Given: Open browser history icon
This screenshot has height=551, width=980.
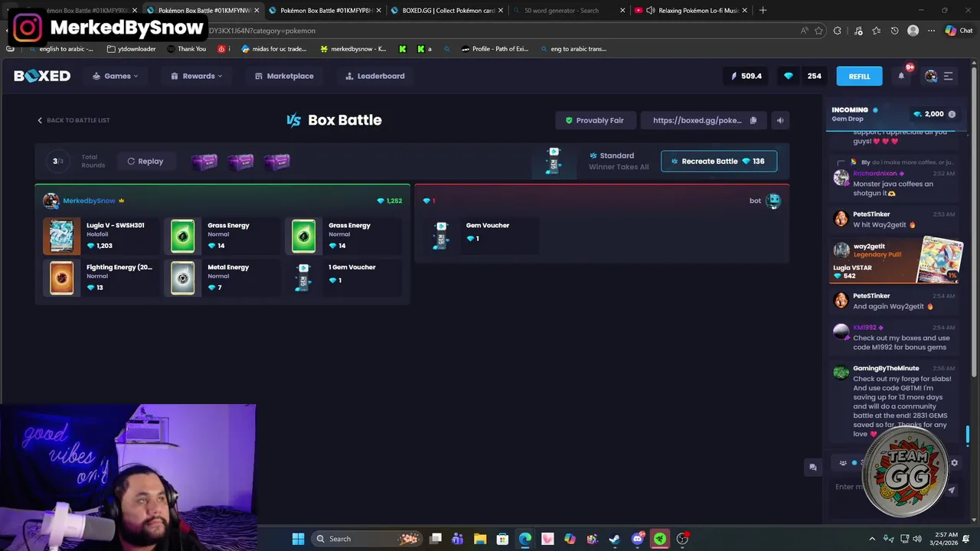Looking at the screenshot, I should click(x=894, y=31).
